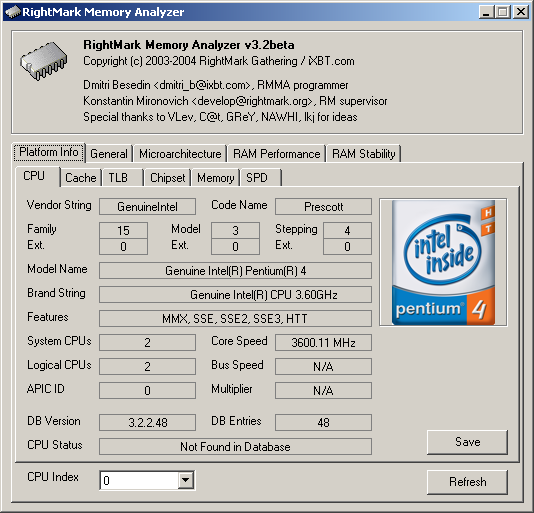Switch to the Platform Info tab

pos(49,152)
